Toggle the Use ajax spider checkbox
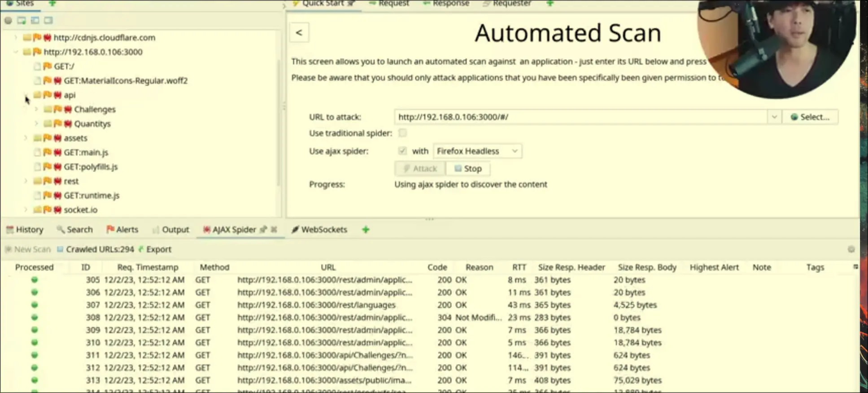The width and height of the screenshot is (868, 393). tap(402, 151)
